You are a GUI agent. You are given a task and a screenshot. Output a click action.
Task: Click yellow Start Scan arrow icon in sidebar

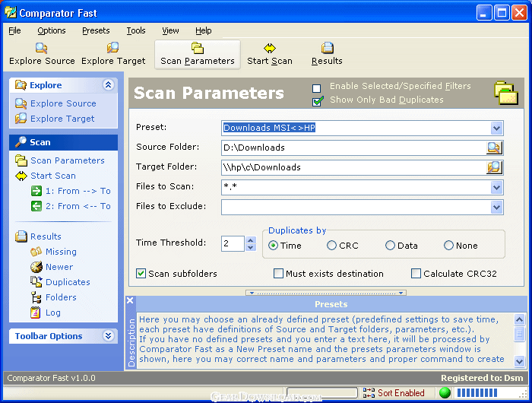click(x=21, y=176)
